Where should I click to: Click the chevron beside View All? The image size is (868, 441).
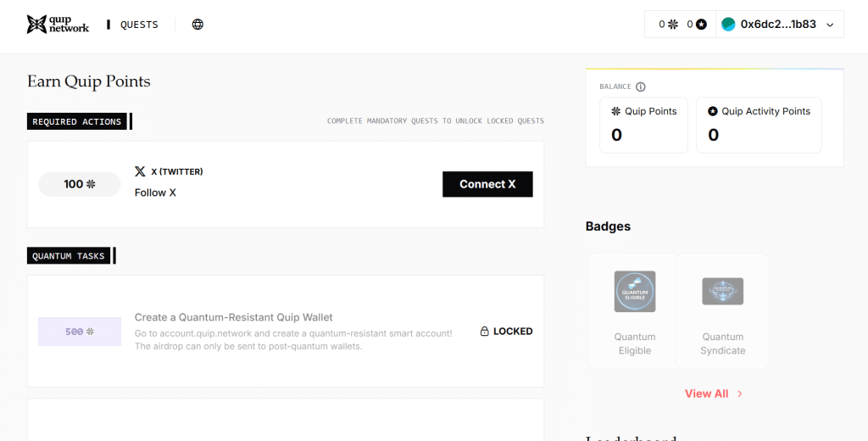click(740, 394)
